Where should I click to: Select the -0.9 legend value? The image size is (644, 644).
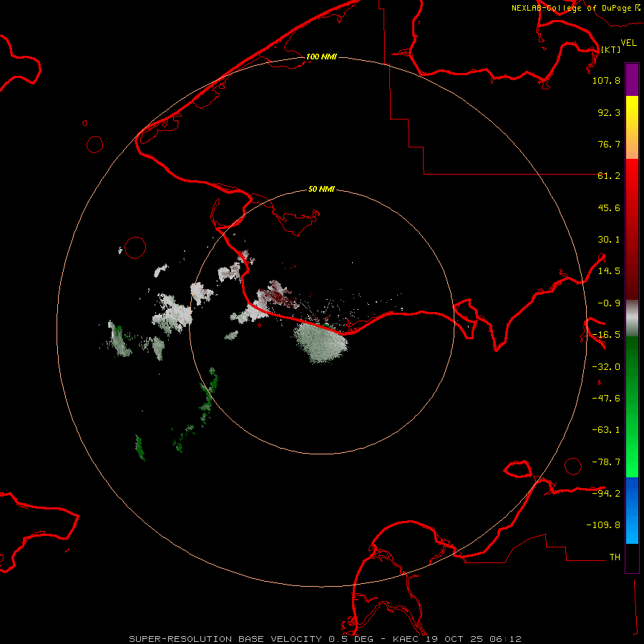coord(609,303)
